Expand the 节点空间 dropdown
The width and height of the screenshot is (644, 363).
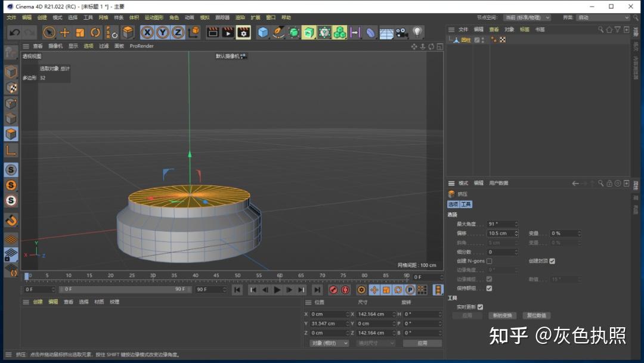tap(527, 18)
